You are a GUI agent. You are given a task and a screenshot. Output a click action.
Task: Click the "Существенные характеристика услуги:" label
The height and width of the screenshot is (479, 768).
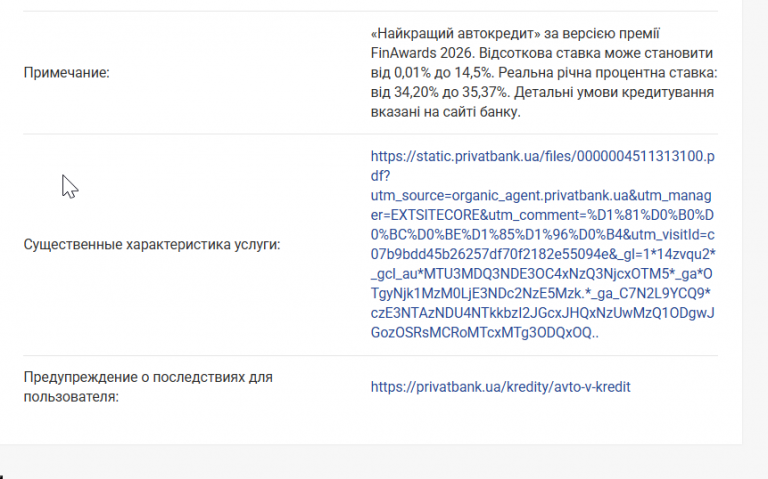(152, 244)
